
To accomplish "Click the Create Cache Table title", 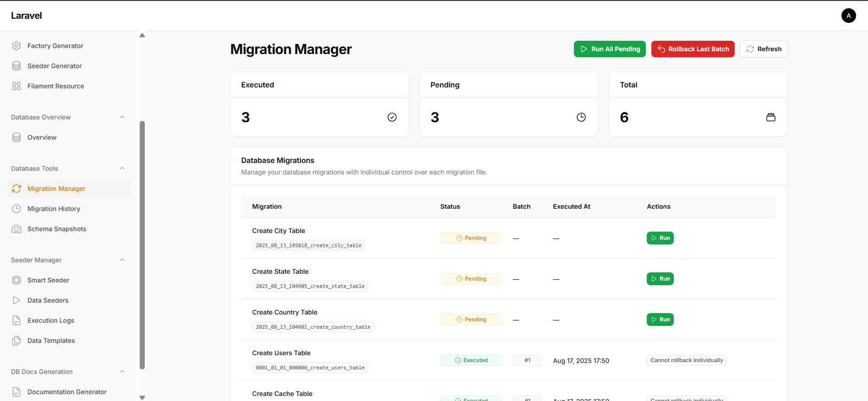I will click(x=282, y=394).
